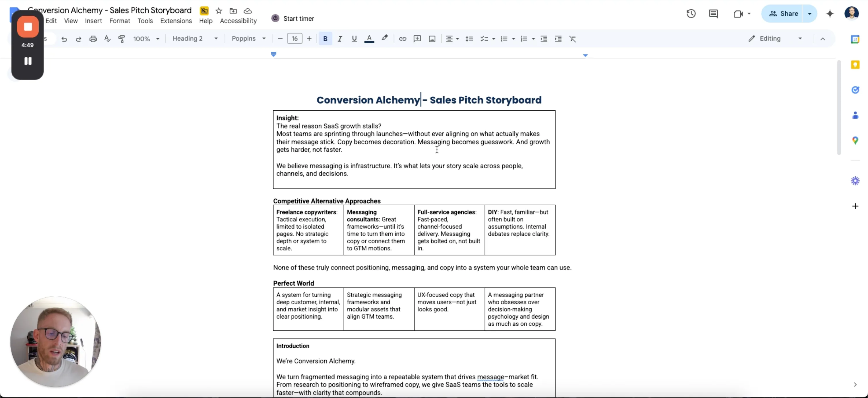The width and height of the screenshot is (868, 398).
Task: Toggle italic formatting
Action: point(340,39)
